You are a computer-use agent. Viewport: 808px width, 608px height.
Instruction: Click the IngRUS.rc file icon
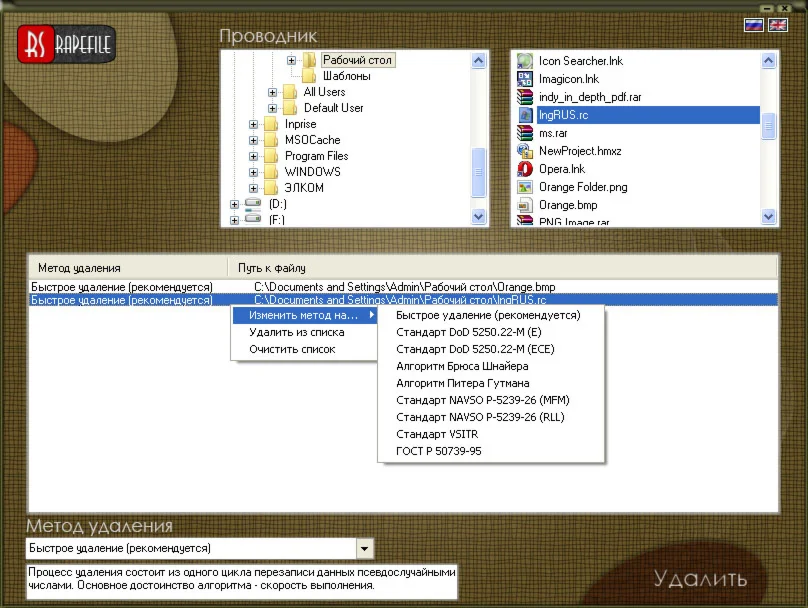(x=525, y=115)
